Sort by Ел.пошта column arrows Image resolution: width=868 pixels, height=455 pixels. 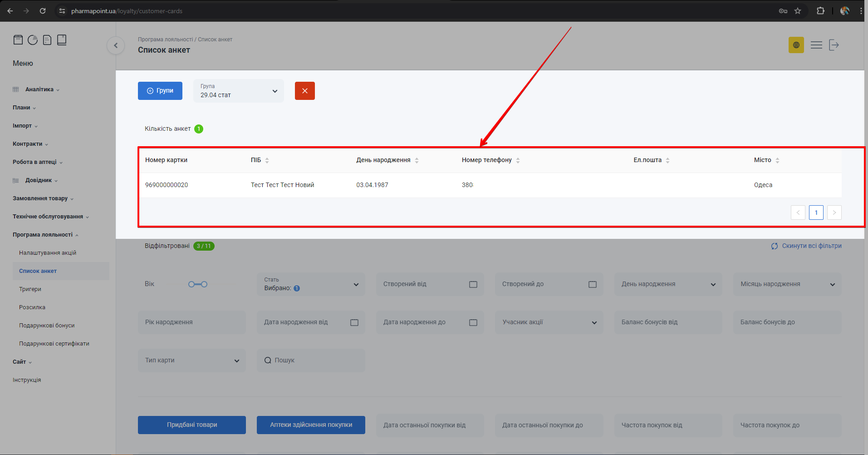(667, 160)
